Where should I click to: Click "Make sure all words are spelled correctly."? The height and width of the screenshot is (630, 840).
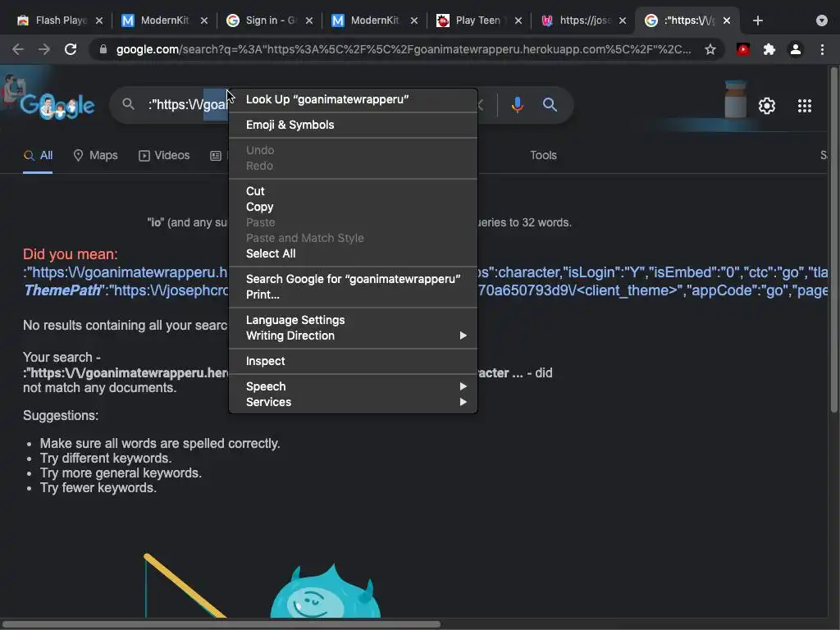tap(160, 444)
